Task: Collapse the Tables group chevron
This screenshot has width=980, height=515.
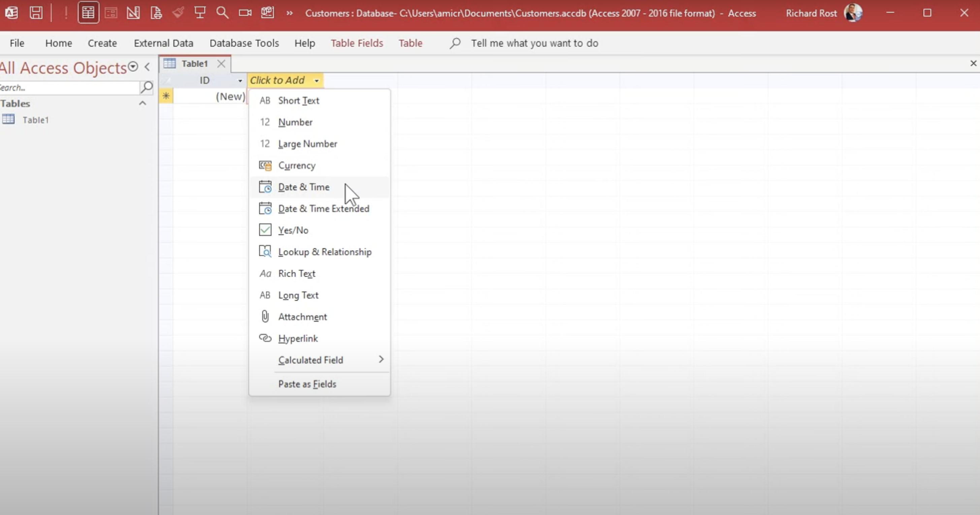Action: tap(143, 103)
